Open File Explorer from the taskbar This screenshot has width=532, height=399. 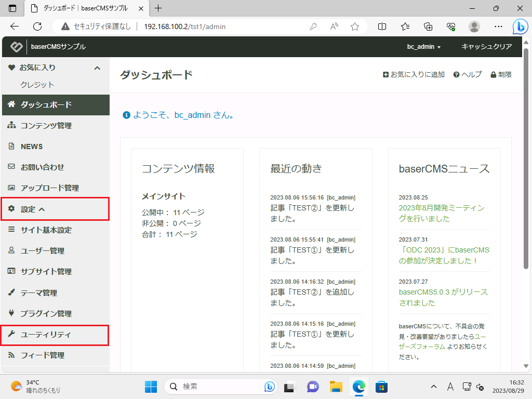coord(336,387)
